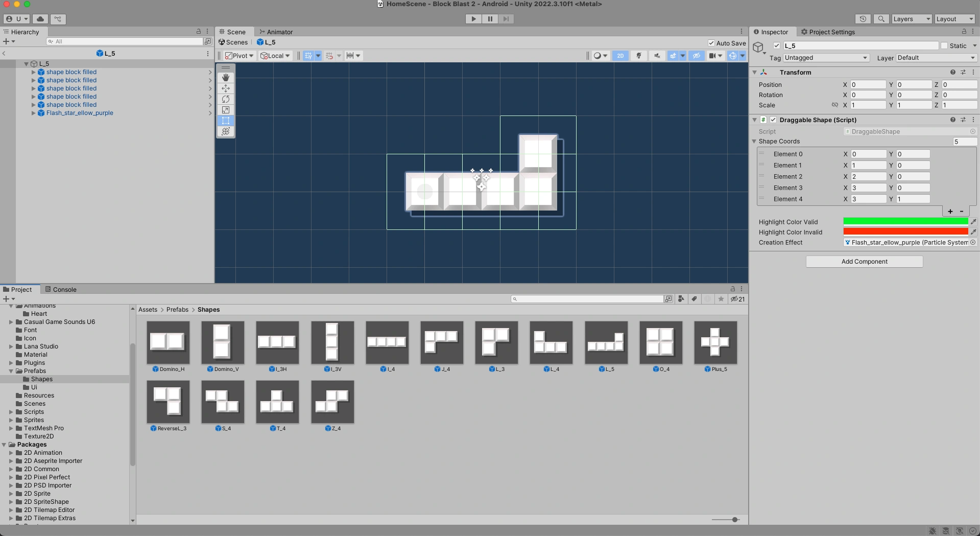Switch to the Animator tab
The image size is (980, 536).
276,32
